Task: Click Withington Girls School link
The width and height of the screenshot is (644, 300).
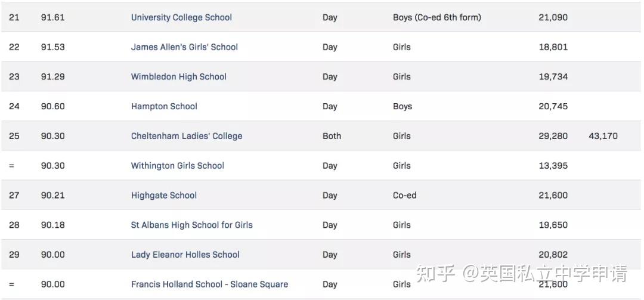Action: click(178, 166)
